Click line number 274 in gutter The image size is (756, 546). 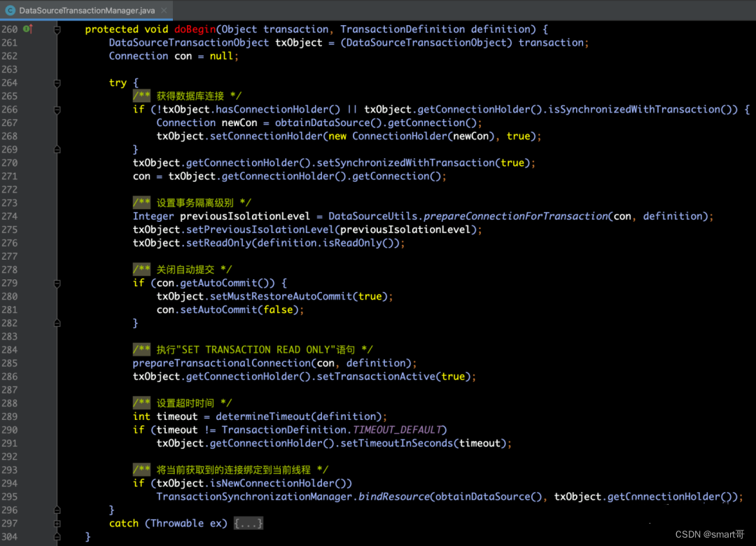pos(9,216)
